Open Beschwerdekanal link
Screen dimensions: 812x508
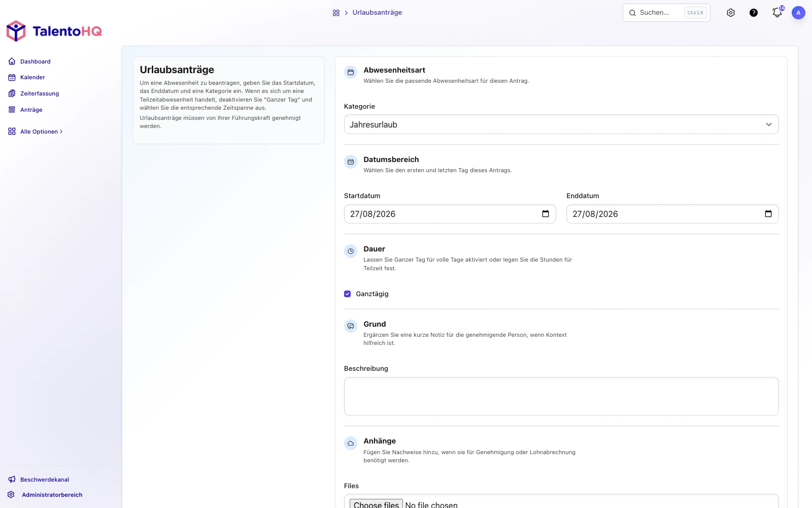point(45,480)
